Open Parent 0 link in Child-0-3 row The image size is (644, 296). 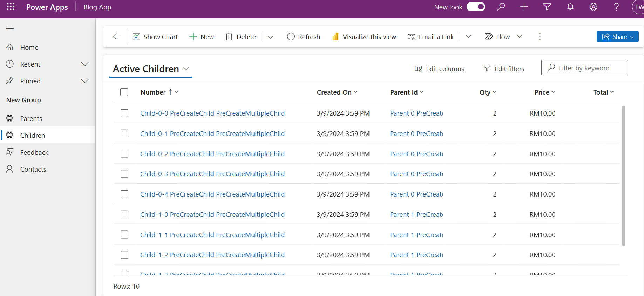click(x=416, y=174)
